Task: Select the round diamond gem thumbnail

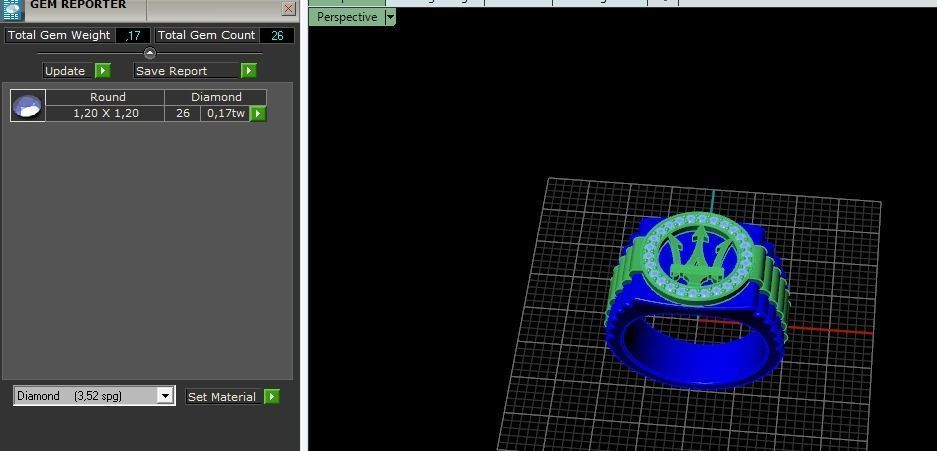Action: tap(28, 105)
